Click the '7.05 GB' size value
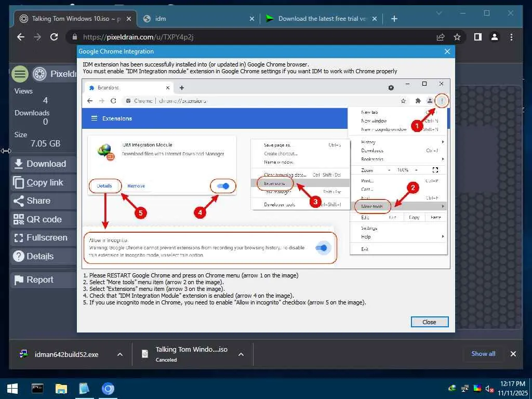This screenshot has width=532, height=399. tap(46, 143)
